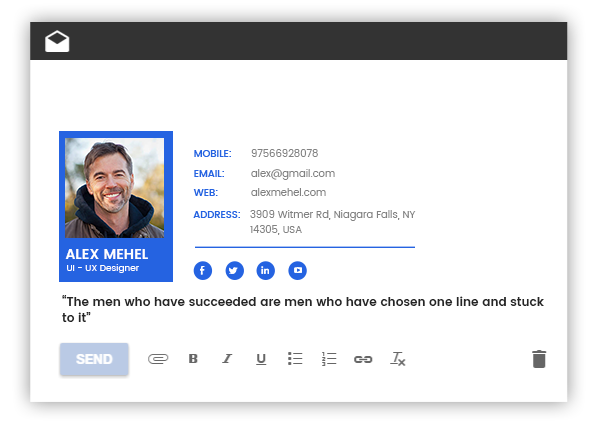Insert a hyperlink with the link icon

[363, 359]
